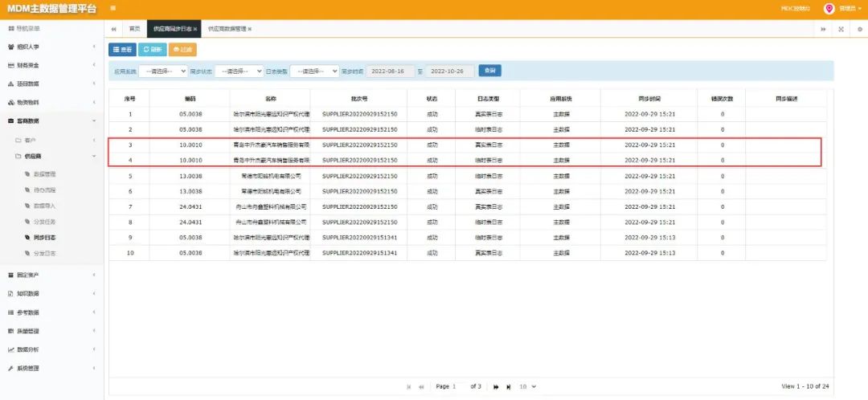Open the 同步状态 dropdown filter
This screenshot has width=868, height=400.
click(239, 71)
